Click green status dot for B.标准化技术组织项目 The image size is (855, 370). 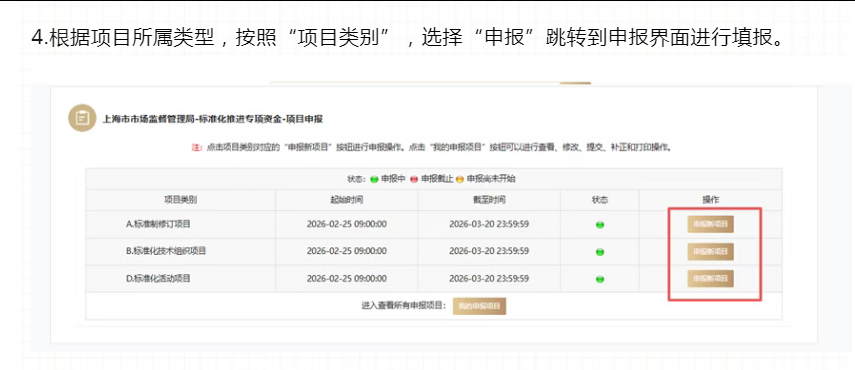pos(600,252)
